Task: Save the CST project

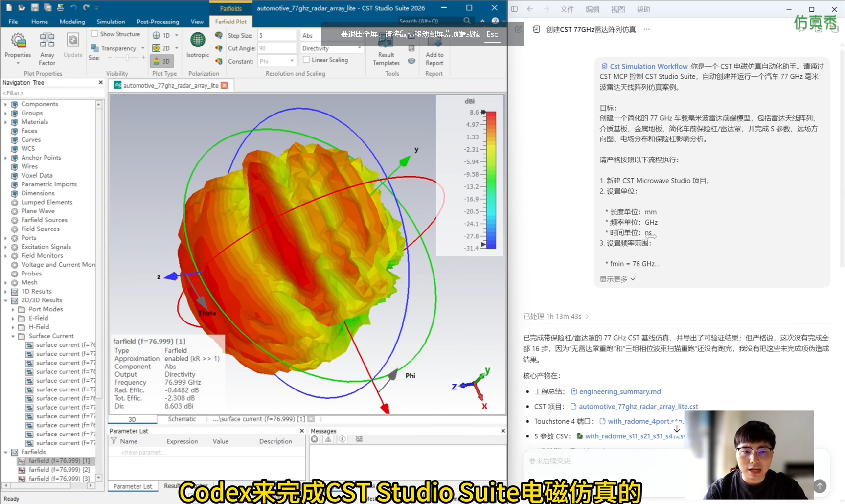Action: [x=35, y=8]
